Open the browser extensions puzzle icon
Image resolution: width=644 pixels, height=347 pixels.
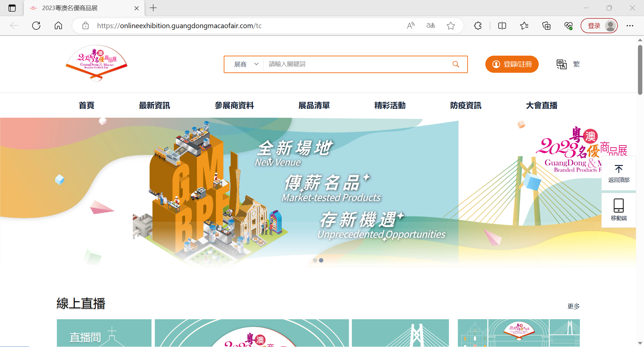[x=478, y=26]
